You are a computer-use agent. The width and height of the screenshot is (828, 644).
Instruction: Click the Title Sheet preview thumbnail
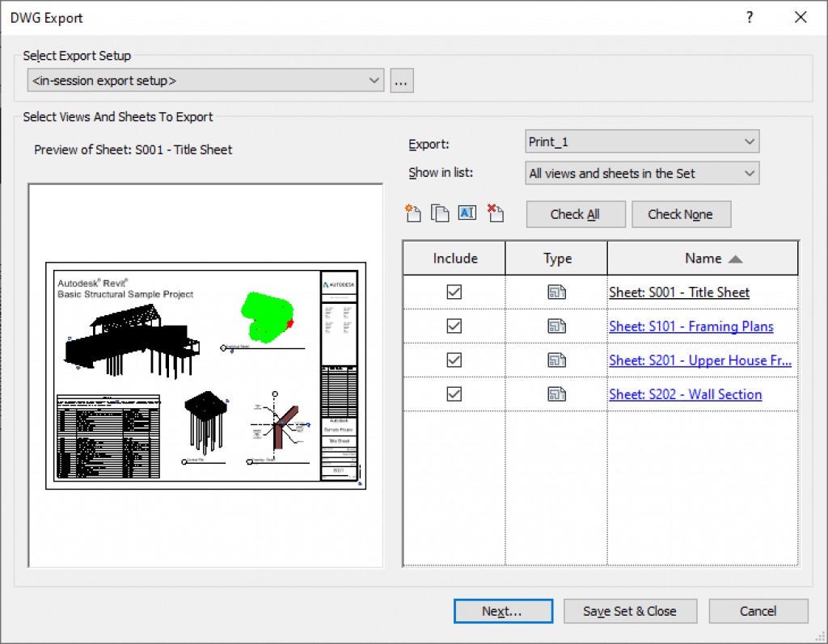click(x=206, y=376)
